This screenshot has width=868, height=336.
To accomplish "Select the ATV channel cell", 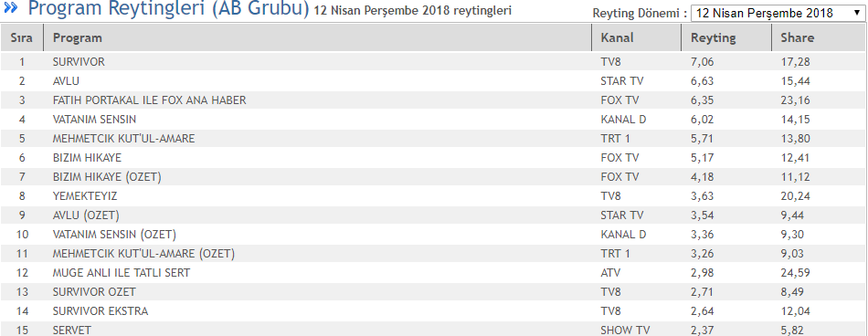I will (610, 272).
